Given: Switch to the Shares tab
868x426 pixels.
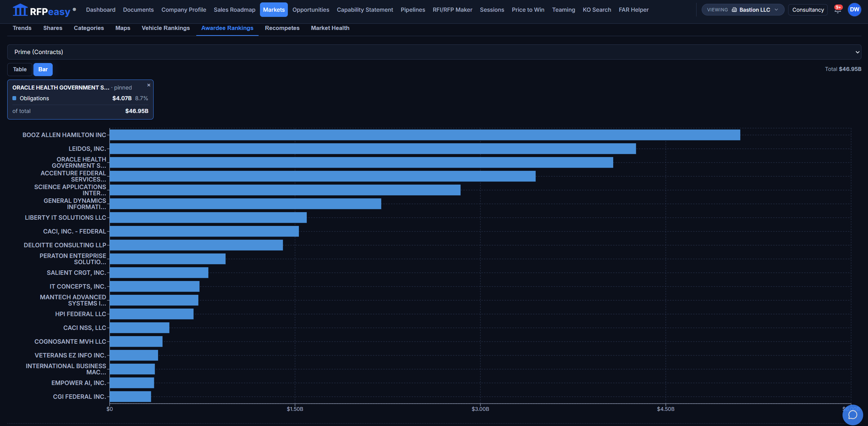Looking at the screenshot, I should coord(53,28).
